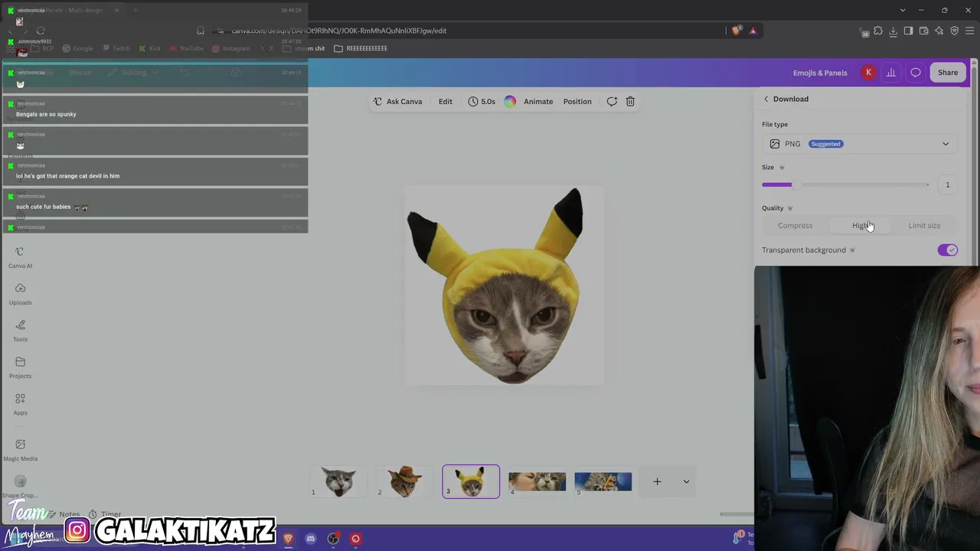Click the Brave rewards triangle icon
The width and height of the screenshot is (980, 551).
click(x=753, y=31)
